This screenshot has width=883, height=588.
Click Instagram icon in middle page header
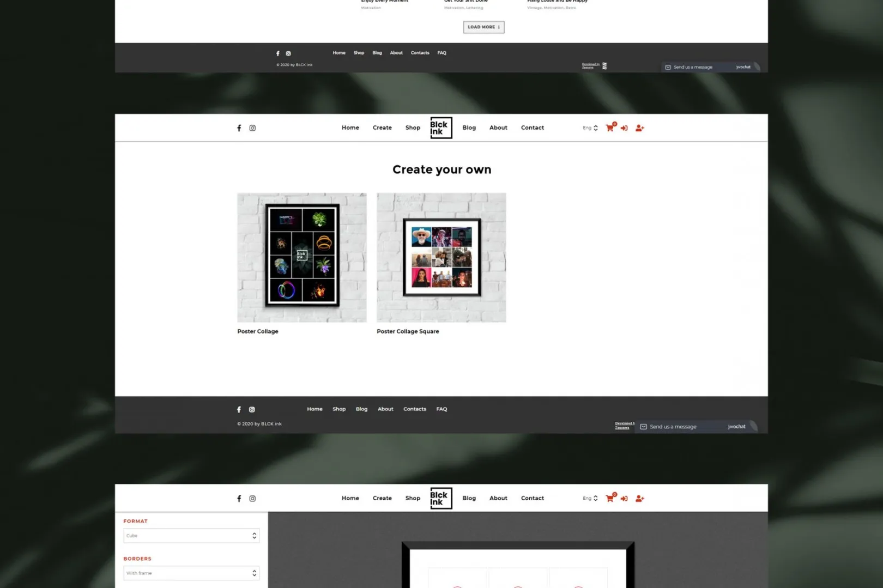(x=252, y=128)
